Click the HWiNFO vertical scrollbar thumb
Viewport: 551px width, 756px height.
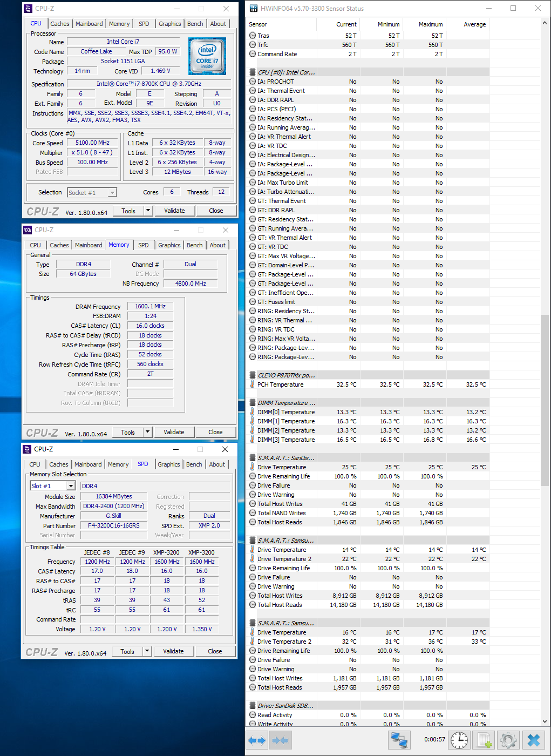point(545,401)
